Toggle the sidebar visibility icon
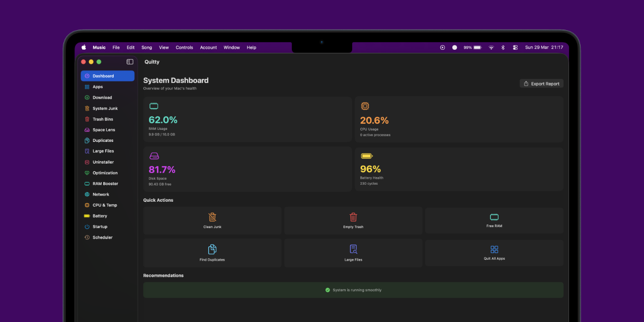The width and height of the screenshot is (644, 322). pyautogui.click(x=130, y=62)
